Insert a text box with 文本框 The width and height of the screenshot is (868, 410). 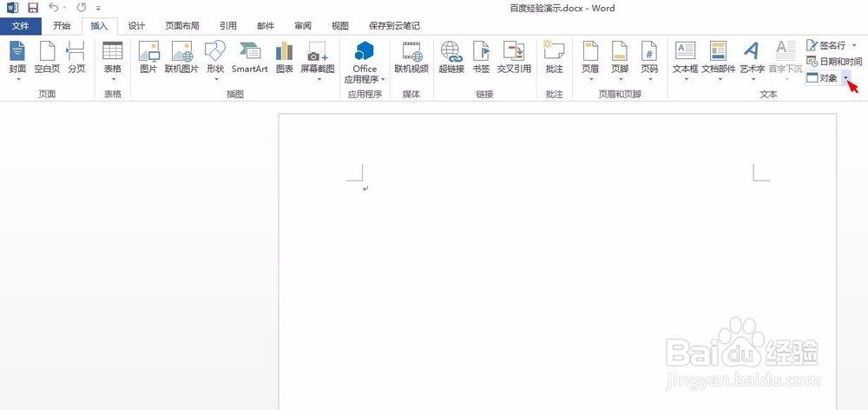686,61
